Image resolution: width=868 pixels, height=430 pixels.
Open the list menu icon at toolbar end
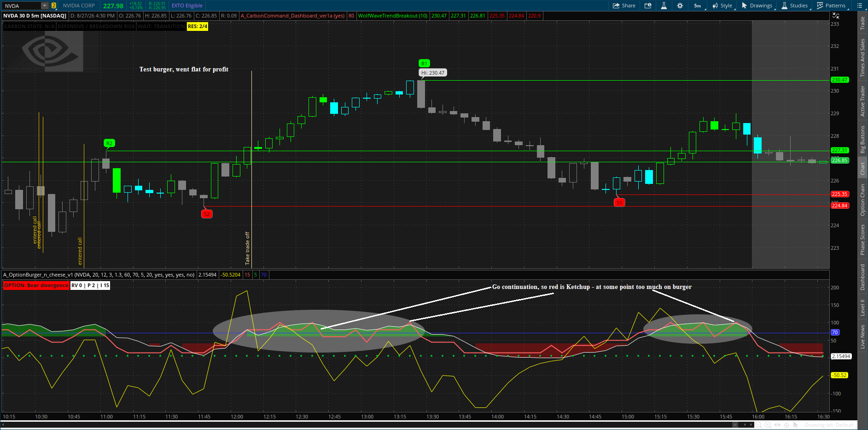click(859, 6)
